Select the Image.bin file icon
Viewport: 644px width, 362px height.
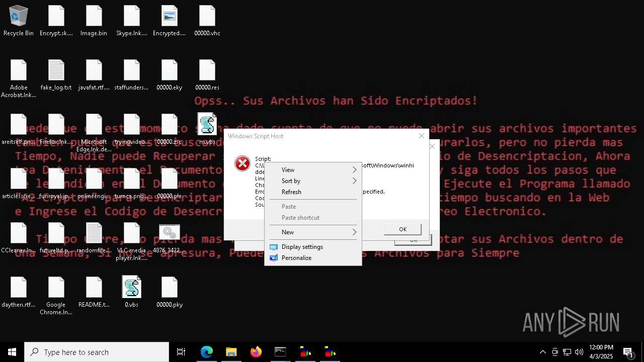tap(94, 21)
